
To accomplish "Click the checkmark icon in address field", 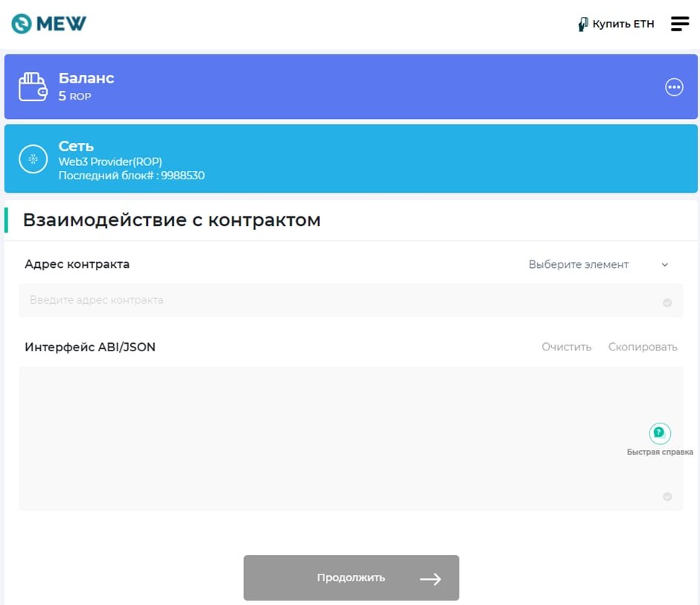I will (x=667, y=303).
